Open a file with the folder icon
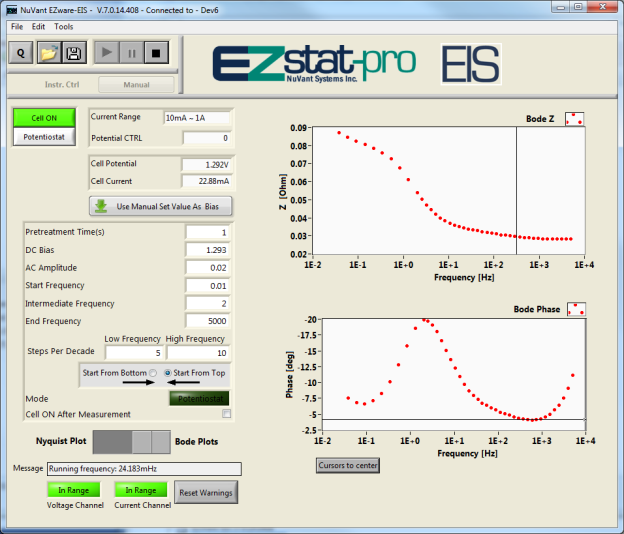 49,53
